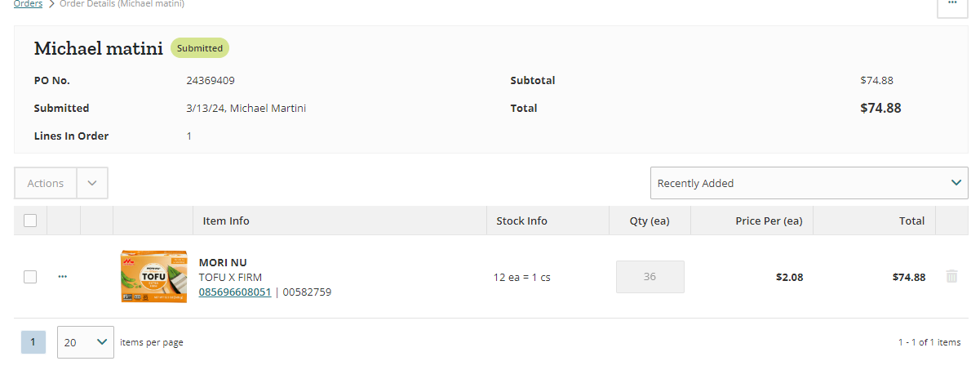980x370 pixels.
Task: Click the Price Per (ea) column header
Action: [x=769, y=221]
